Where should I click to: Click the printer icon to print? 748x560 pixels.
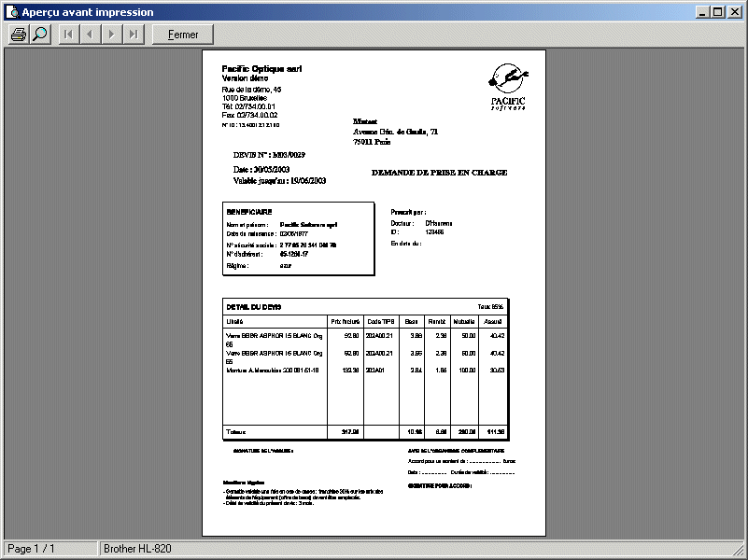click(19, 35)
